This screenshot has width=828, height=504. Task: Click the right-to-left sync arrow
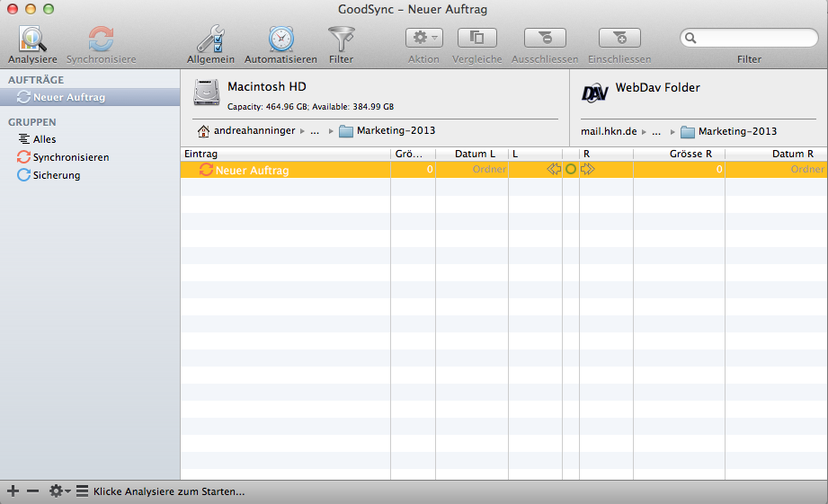pyautogui.click(x=554, y=169)
